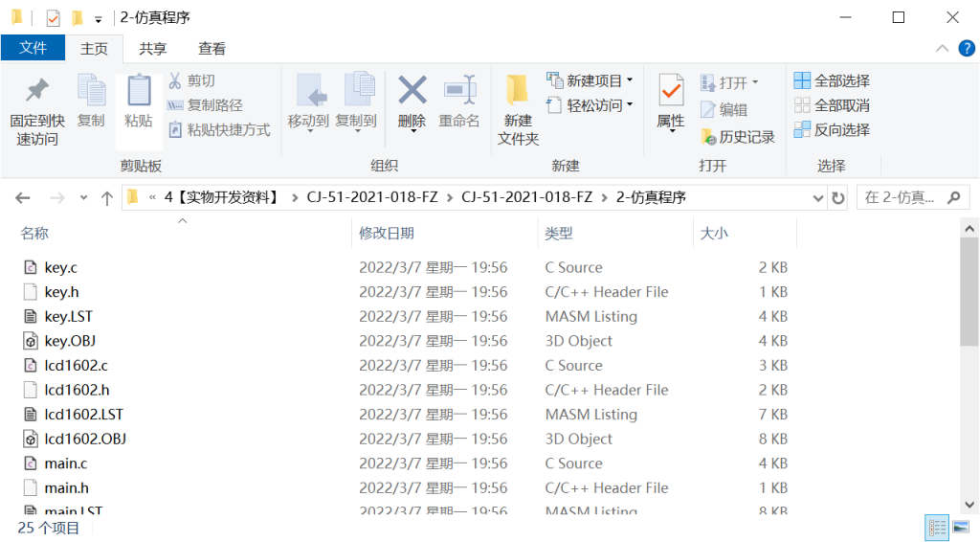The image size is (980, 542).
Task: Create new folder with 新建文件夹
Action: (518, 111)
